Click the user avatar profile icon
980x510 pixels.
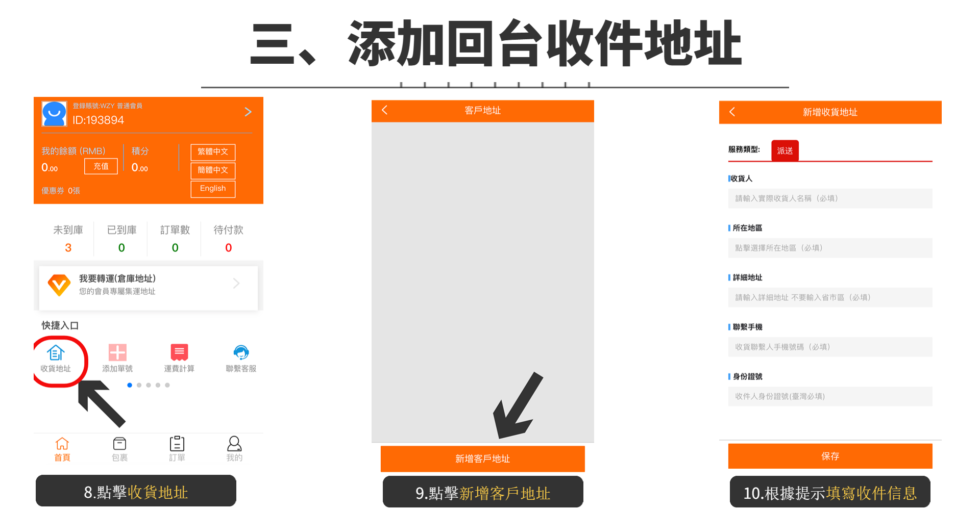tap(54, 114)
